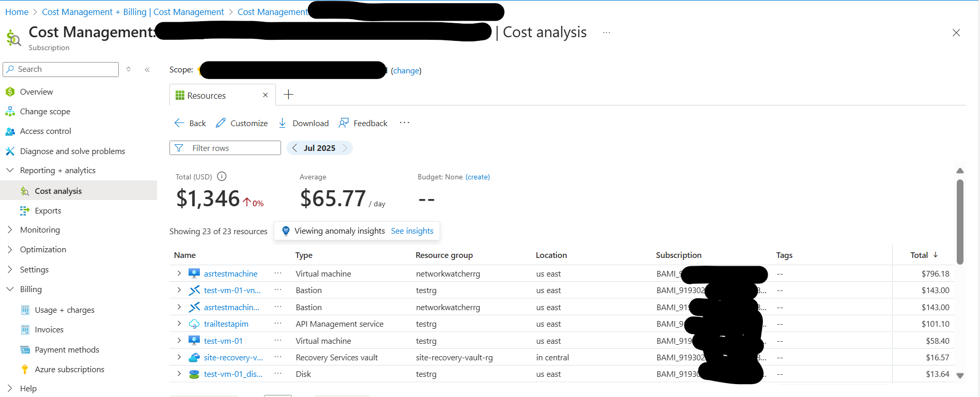Open site-recovery-v... resource link
This screenshot has height=397, width=980.
[233, 357]
